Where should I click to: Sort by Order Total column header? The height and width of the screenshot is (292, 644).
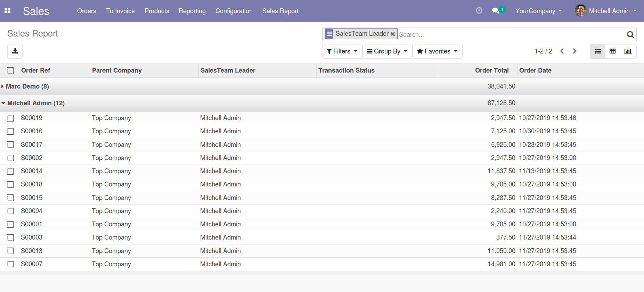pyautogui.click(x=491, y=70)
